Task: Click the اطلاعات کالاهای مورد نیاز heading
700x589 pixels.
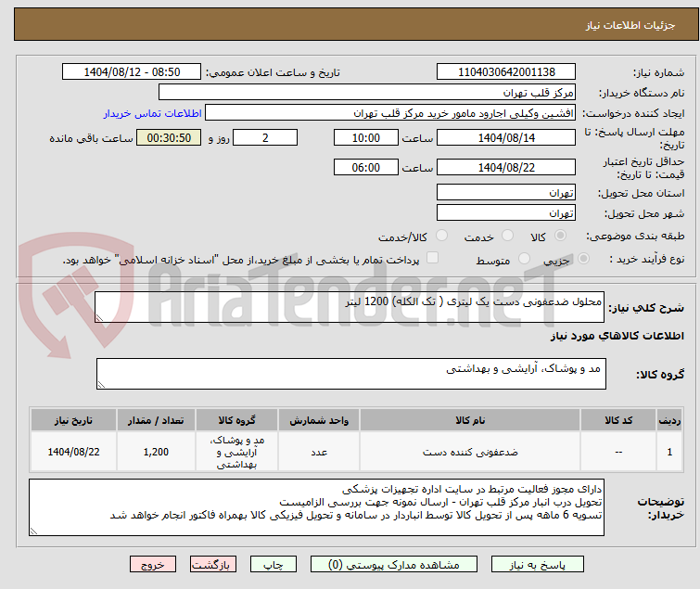Action: [x=617, y=336]
